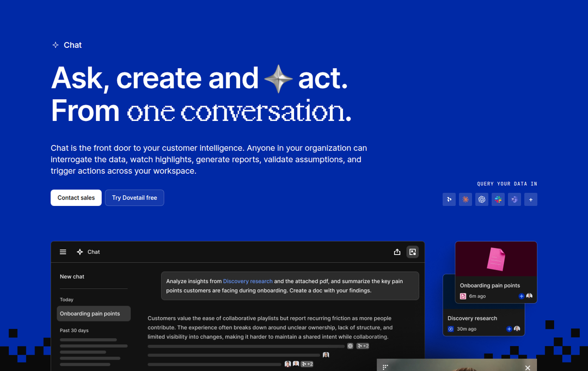This screenshot has height=371, width=588.
Task: Click the lone avatar source in the response's second citation line
Action: click(x=326, y=355)
